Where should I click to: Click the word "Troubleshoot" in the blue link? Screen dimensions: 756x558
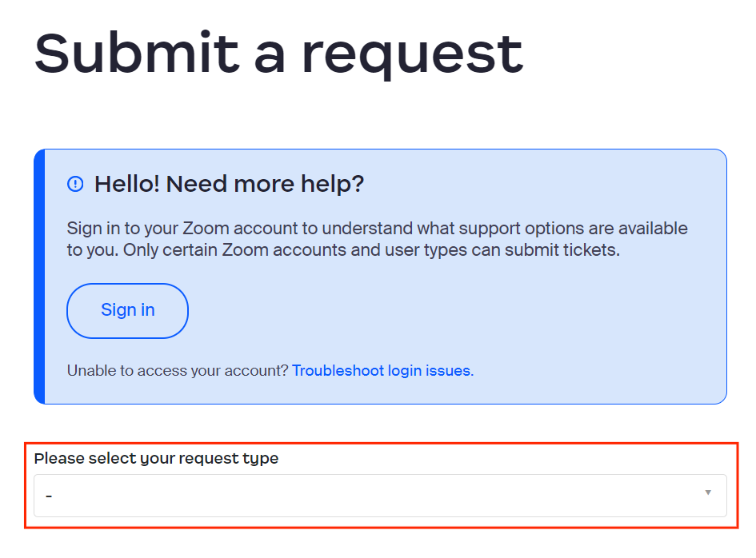tap(338, 371)
